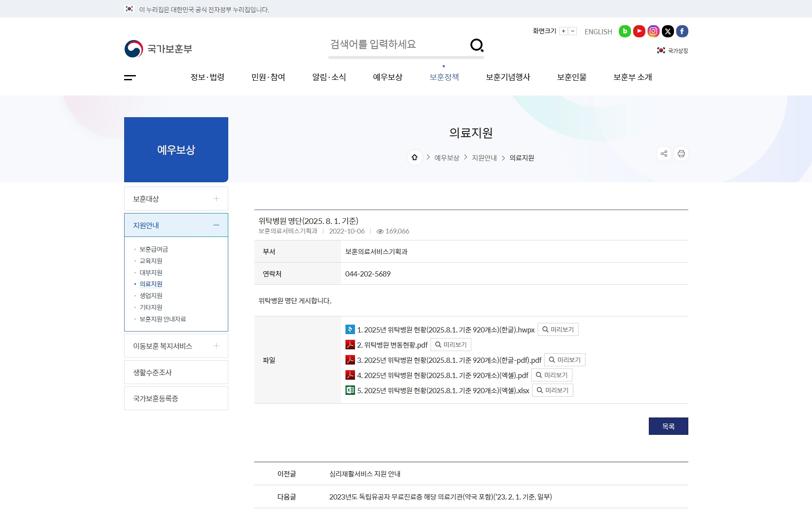Click the Excel xlsx file icon
Viewport: 812px width, 516px height.
coord(350,390)
